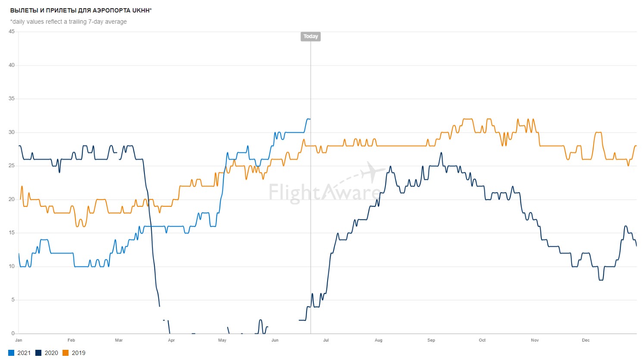
Task: Click the Jan label on x-axis
Action: (19, 340)
